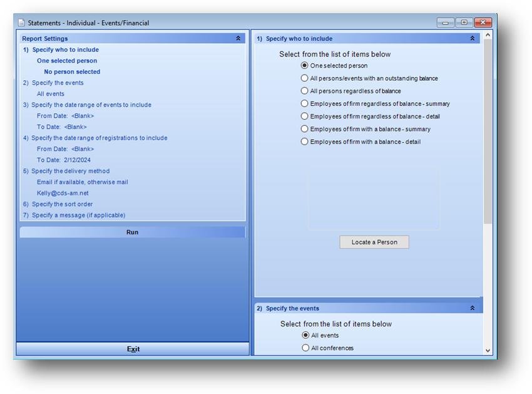Collapse the Report Settings panel chevron
This screenshot has height=394, width=532.
tap(238, 38)
